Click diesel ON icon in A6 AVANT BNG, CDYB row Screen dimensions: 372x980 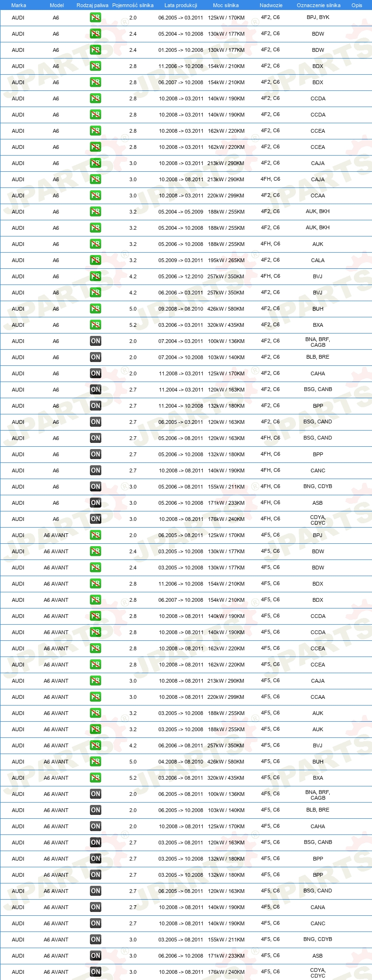click(95, 940)
